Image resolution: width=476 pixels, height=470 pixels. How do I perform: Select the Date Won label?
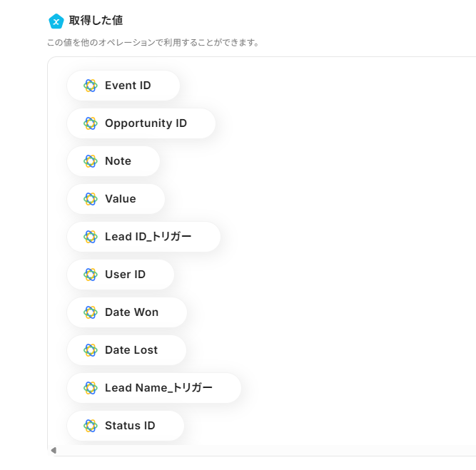click(131, 312)
